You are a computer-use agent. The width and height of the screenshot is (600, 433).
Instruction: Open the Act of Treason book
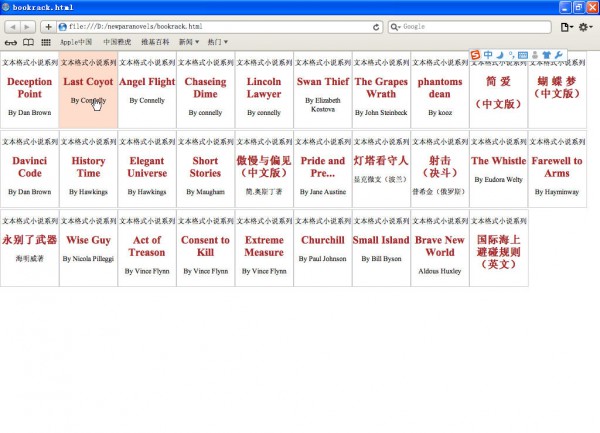click(147, 246)
